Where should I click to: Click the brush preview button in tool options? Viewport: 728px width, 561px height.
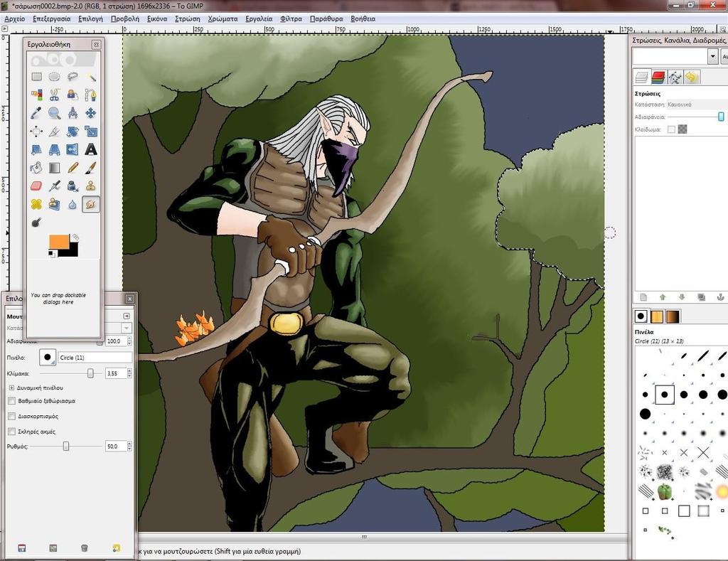tap(48, 358)
